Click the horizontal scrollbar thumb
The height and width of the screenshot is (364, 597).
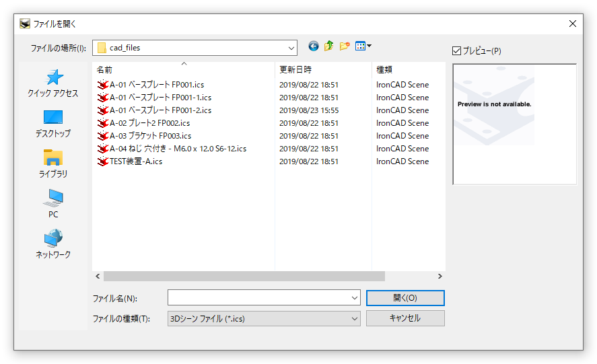244,276
